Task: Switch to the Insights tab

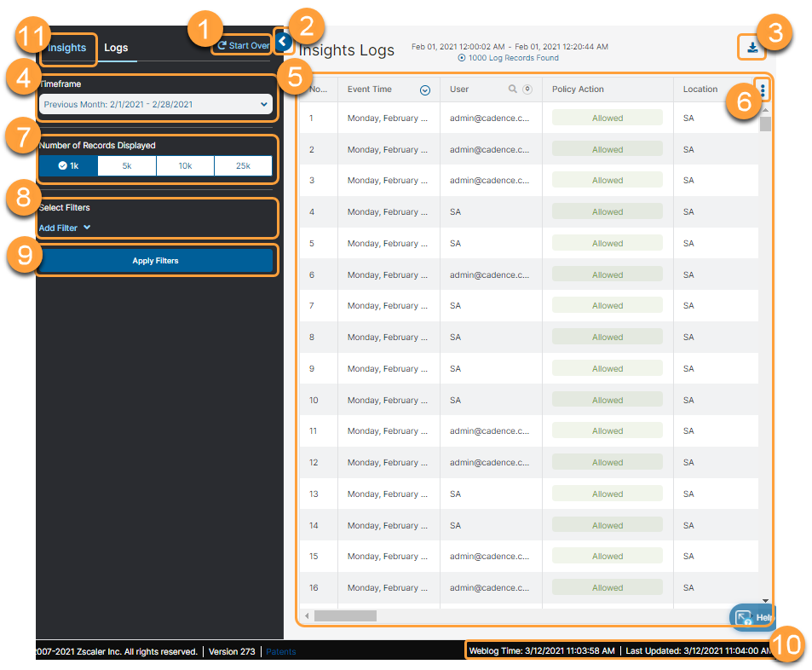Action: [x=67, y=49]
